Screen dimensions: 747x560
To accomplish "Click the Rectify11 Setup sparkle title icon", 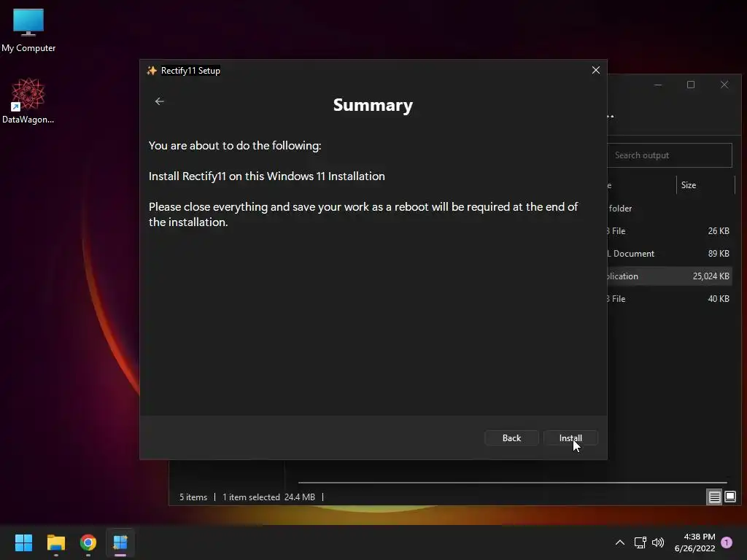I will [x=152, y=71].
